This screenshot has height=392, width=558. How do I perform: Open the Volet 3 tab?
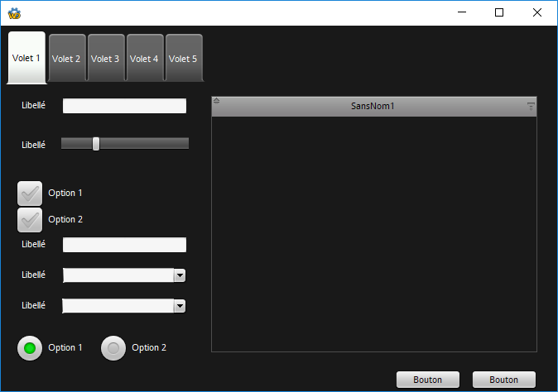tap(105, 59)
